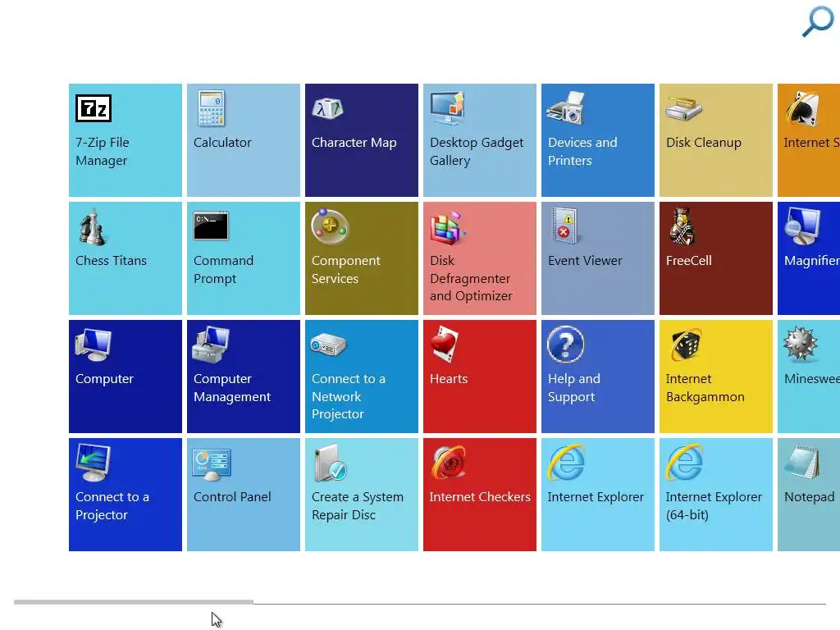The image size is (840, 630).
Task: Launch Internet Checkers via its icon
Action: click(449, 463)
